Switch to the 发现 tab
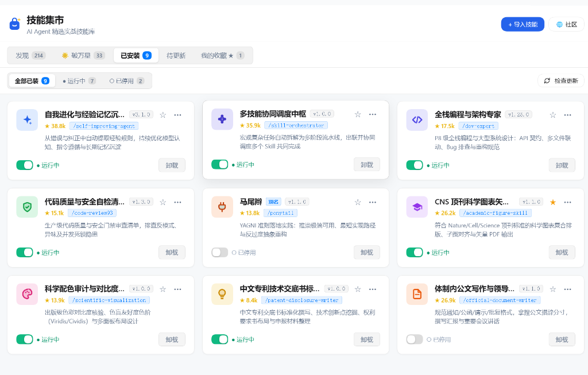 pos(30,56)
